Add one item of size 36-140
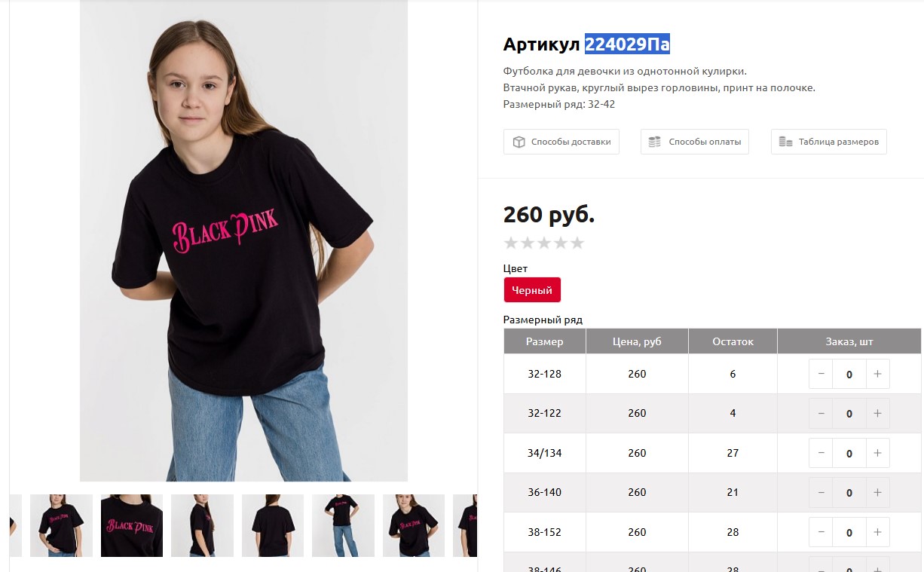The width and height of the screenshot is (924, 572). 877,492
